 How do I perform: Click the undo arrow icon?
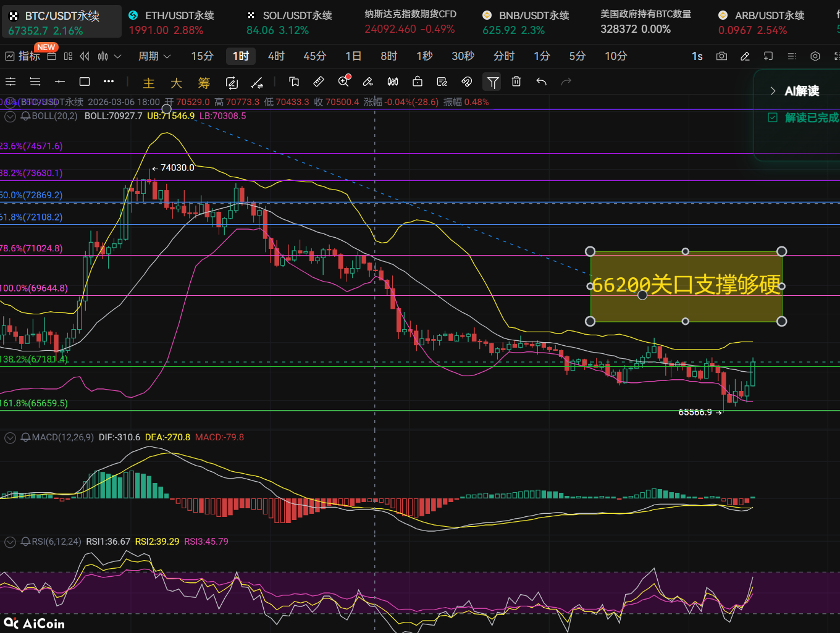pos(542,82)
